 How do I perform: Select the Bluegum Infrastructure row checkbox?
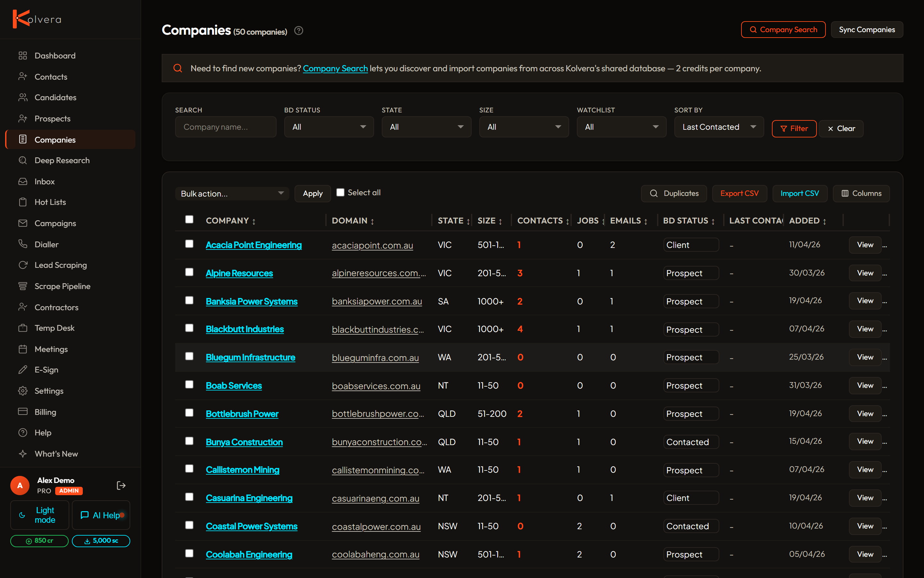(x=189, y=356)
